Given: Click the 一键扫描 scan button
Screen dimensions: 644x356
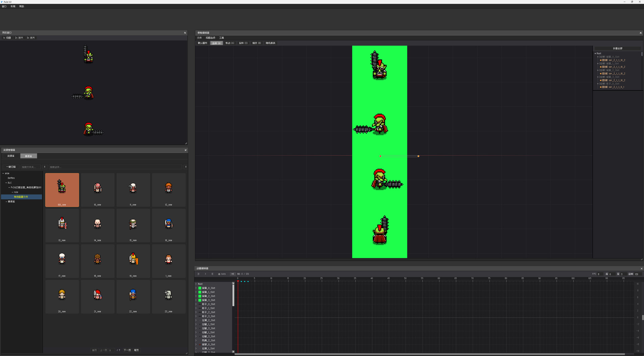Looking at the screenshot, I should pos(11,167).
